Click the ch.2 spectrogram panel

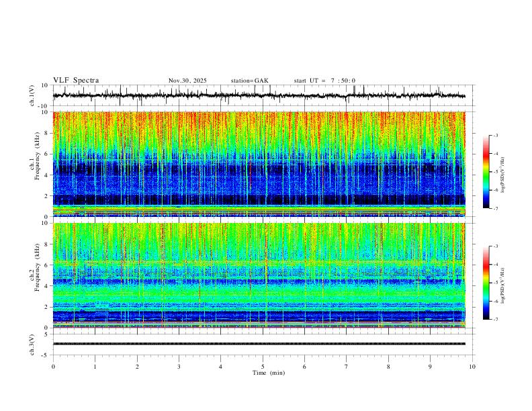point(259,275)
